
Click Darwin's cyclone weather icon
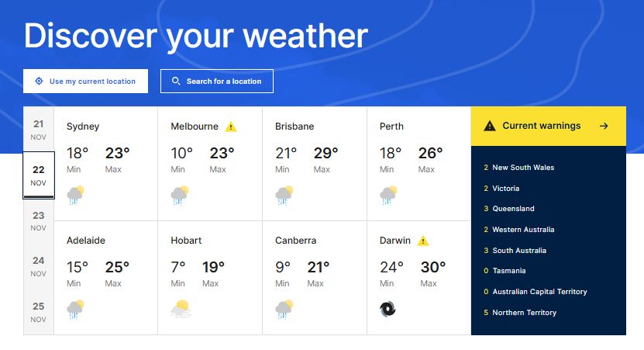[x=388, y=310]
